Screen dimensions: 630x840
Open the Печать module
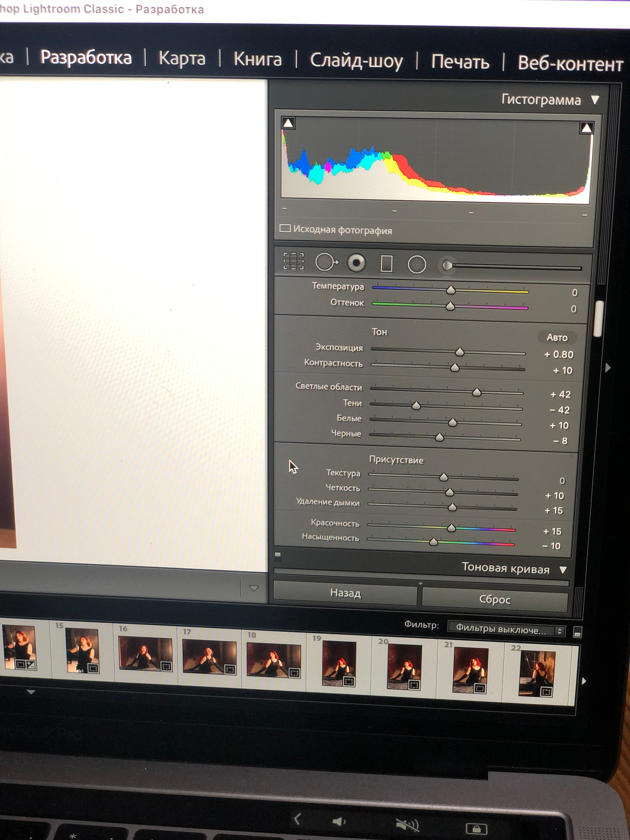[x=460, y=62]
